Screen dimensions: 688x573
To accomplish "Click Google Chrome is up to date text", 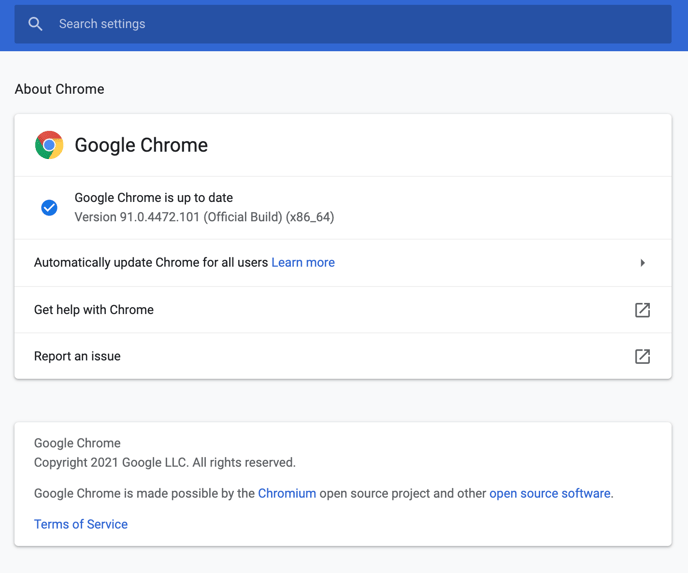I will 154,198.
